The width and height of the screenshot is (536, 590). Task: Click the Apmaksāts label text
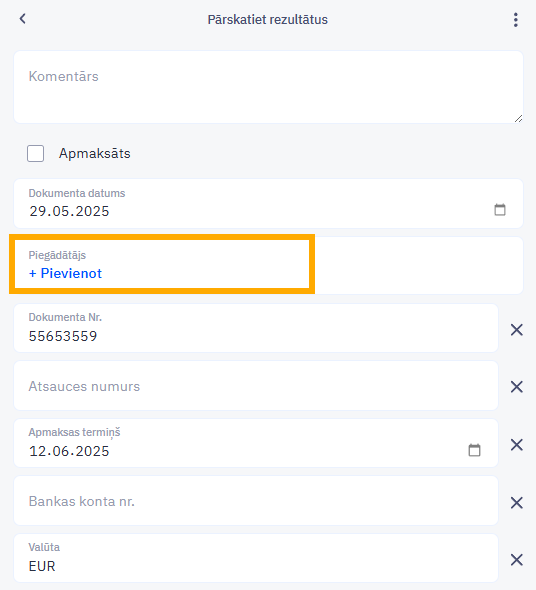click(x=94, y=154)
